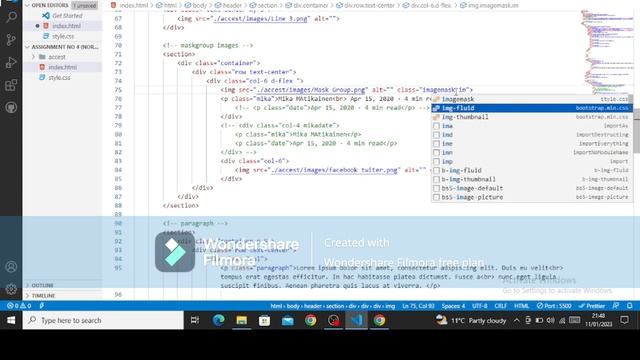Open the Source Control view
The height and width of the screenshot is (360, 640).
[11, 40]
